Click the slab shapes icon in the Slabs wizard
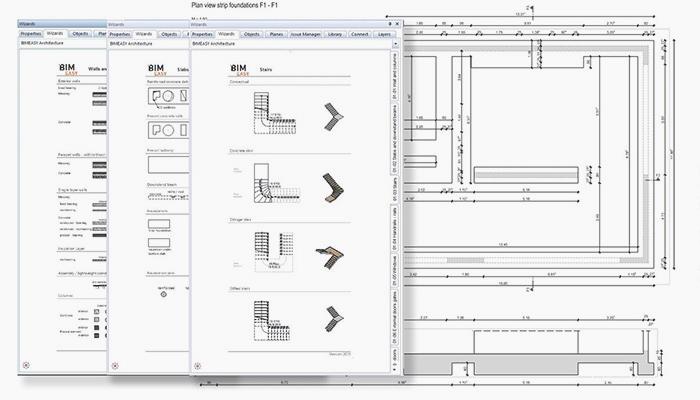Image resolution: width=700 pixels, height=400 pixels. 166,96
